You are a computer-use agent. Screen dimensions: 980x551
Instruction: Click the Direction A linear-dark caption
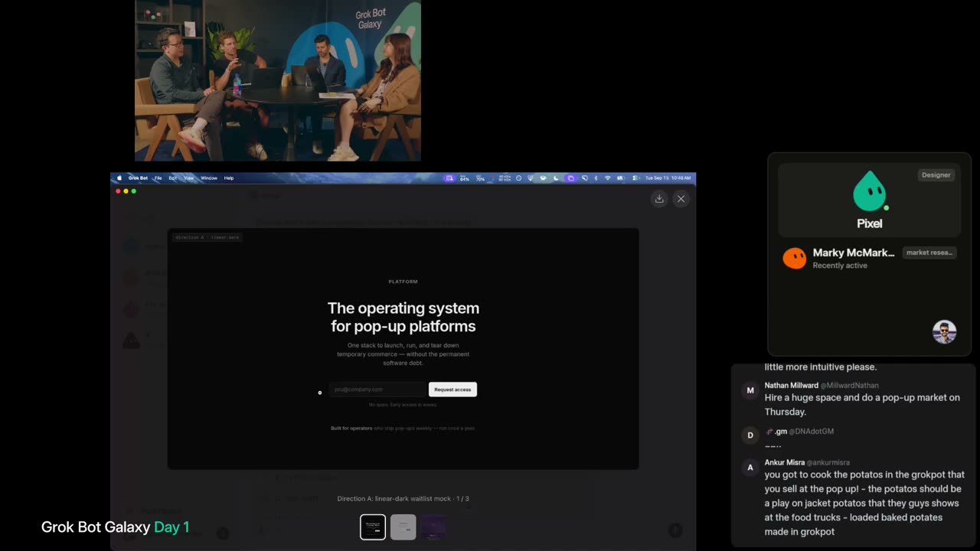point(403,499)
